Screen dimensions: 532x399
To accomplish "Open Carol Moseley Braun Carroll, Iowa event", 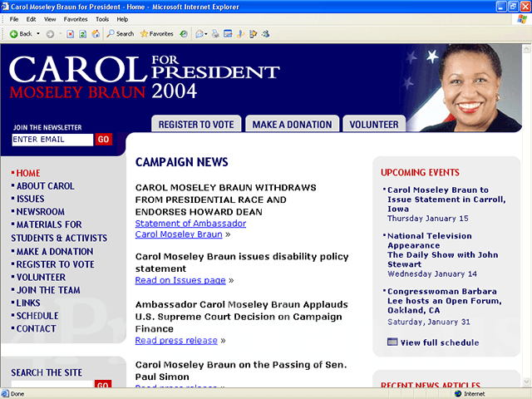I will coord(446,199).
